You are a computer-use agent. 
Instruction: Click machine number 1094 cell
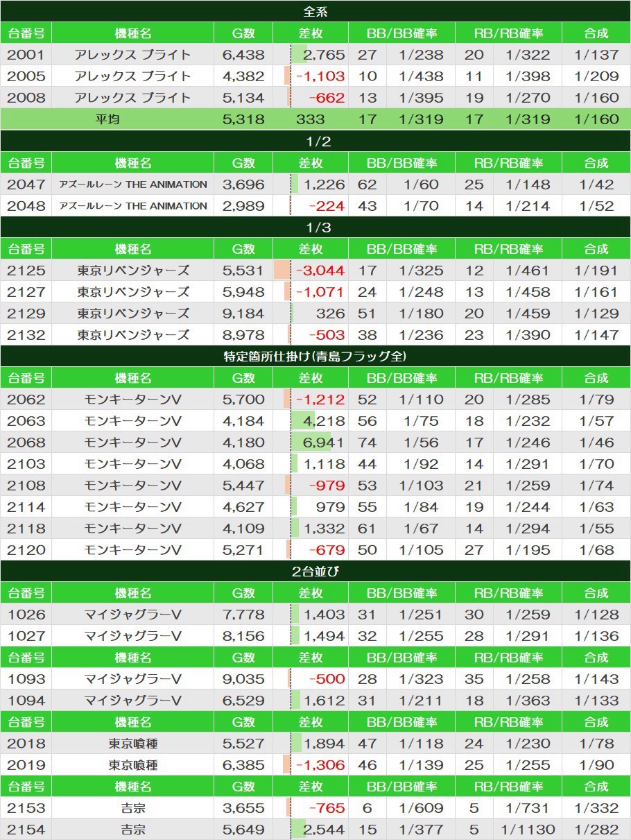point(26,700)
